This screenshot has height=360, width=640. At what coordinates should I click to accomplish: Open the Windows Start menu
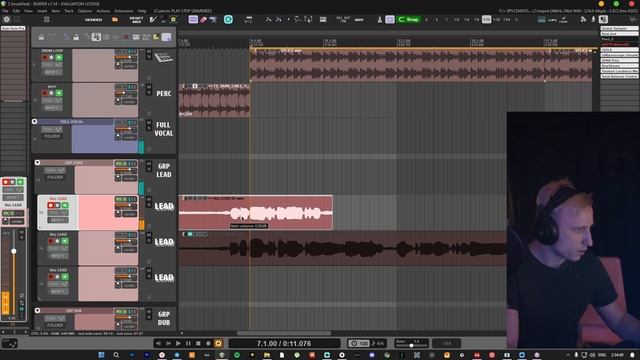click(101, 355)
